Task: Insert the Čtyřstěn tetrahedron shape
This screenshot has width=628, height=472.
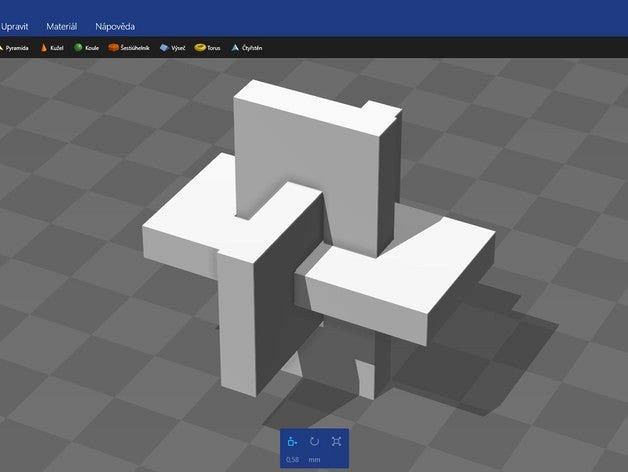Action: pyautogui.click(x=250, y=47)
